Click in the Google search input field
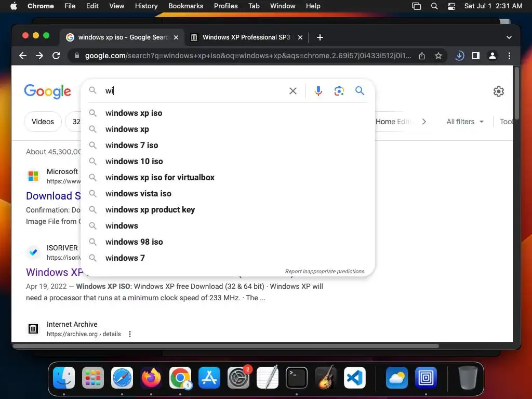Screen dimensions: 532x399 (x=195, y=91)
